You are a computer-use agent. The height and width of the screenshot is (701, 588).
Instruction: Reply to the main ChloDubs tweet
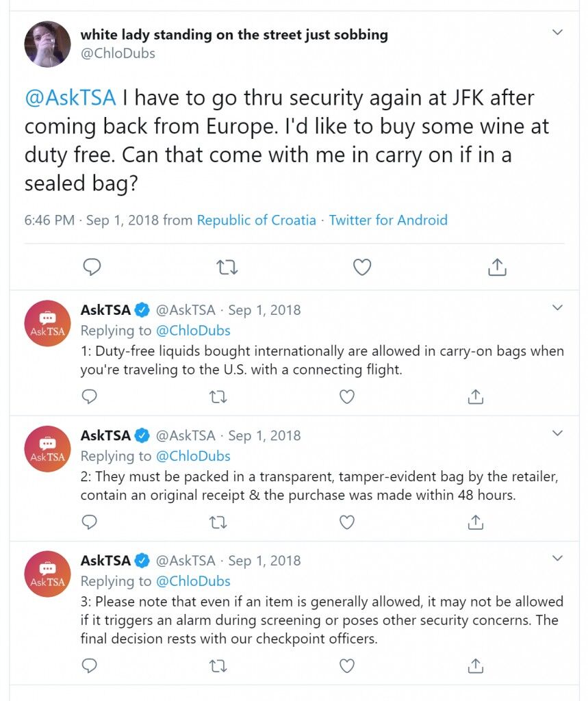pos(92,268)
